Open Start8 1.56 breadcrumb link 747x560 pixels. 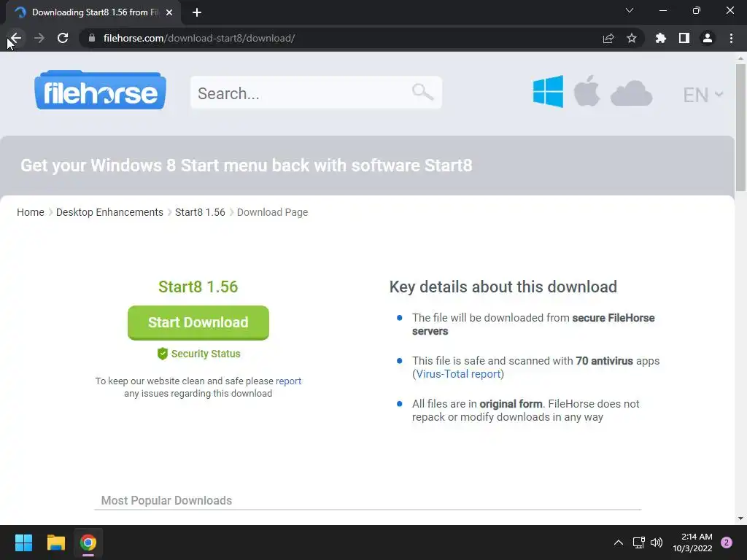point(200,212)
